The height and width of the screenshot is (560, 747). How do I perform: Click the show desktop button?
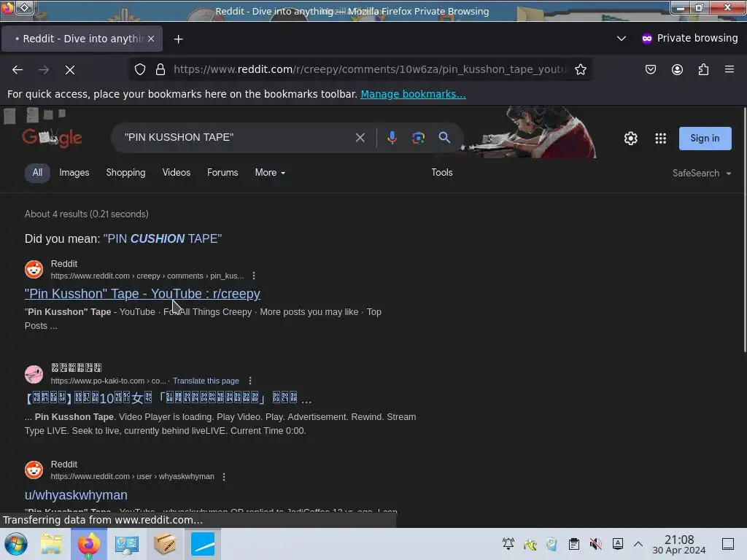coord(728,544)
